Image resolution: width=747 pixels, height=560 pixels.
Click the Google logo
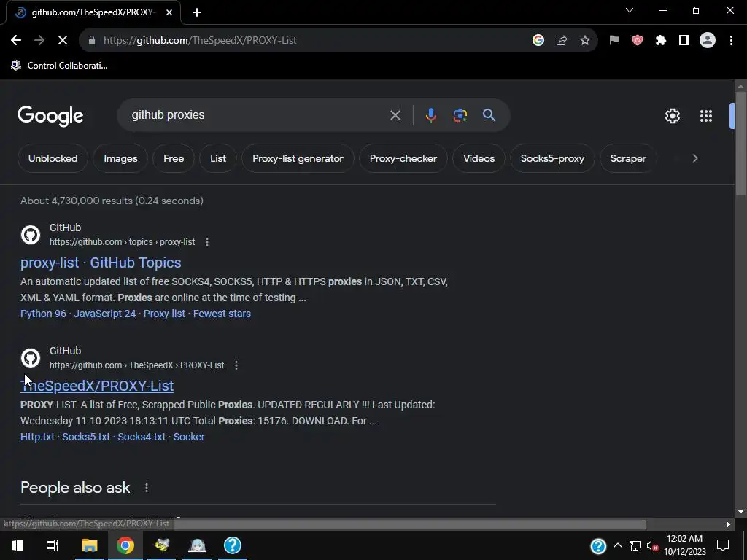50,116
